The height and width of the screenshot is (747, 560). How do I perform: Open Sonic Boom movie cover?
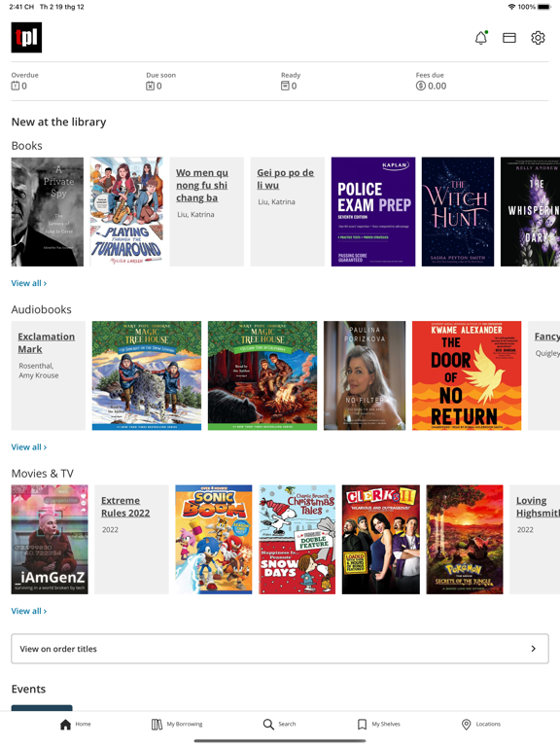[x=213, y=539]
